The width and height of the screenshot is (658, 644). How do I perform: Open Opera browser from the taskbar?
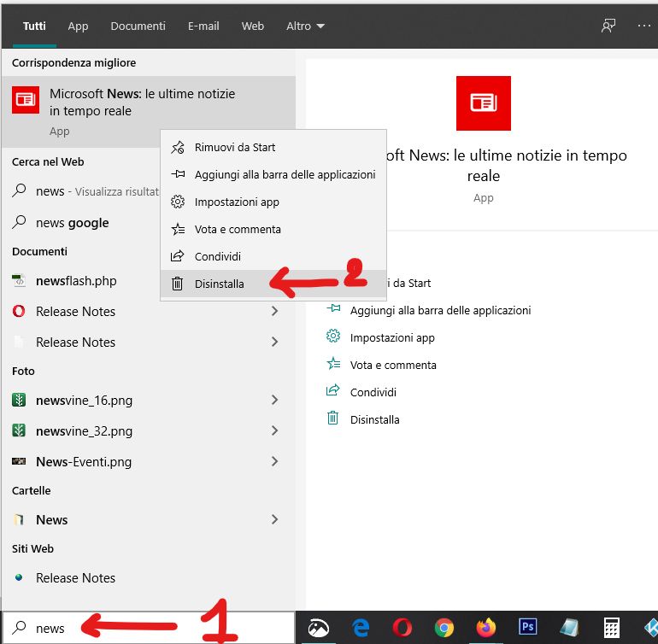[x=402, y=628]
